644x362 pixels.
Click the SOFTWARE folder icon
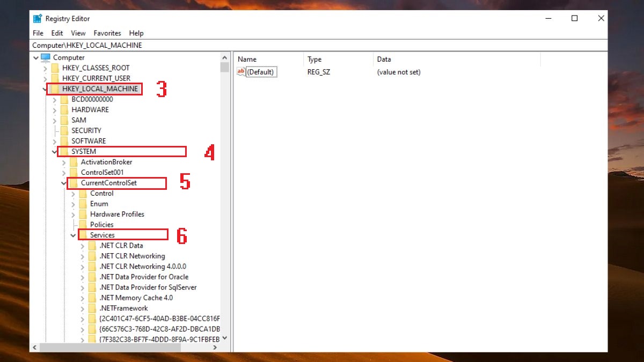tap(64, 141)
